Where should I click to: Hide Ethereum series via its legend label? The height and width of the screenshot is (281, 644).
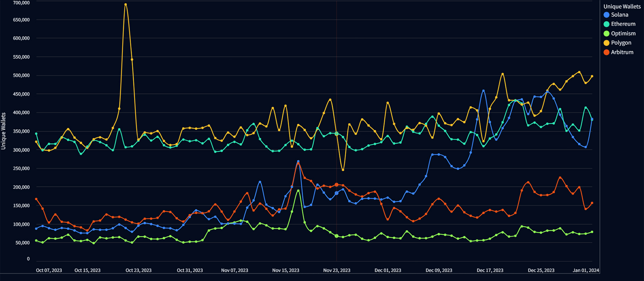(623, 24)
